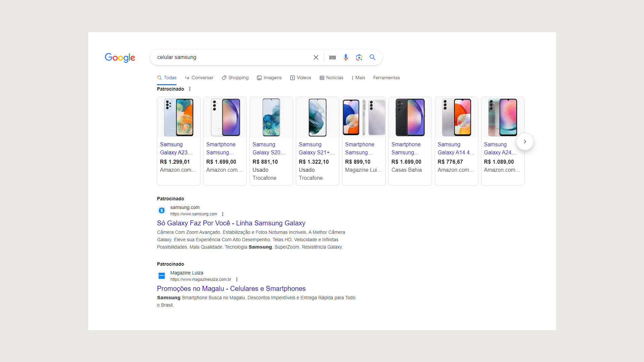The width and height of the screenshot is (644, 362).
Task: Clear the search box with the X icon
Action: tap(316, 57)
